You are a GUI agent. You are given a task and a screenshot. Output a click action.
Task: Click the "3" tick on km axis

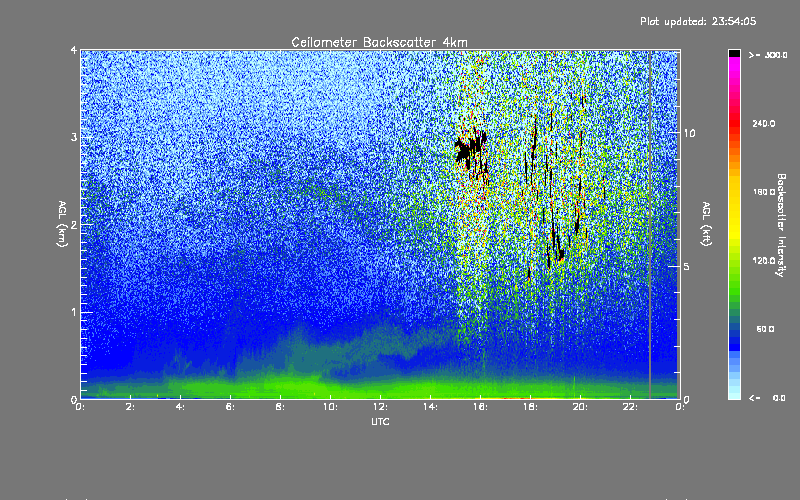tap(74, 137)
